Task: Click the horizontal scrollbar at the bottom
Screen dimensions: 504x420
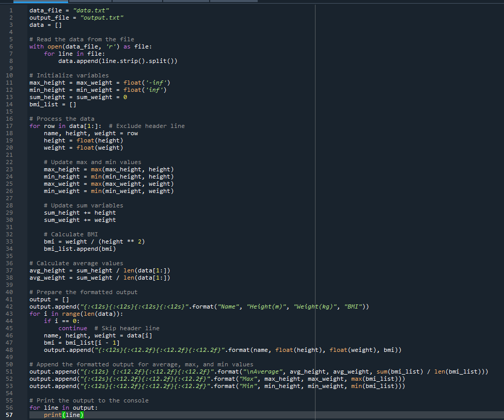Action: click(x=155, y=418)
